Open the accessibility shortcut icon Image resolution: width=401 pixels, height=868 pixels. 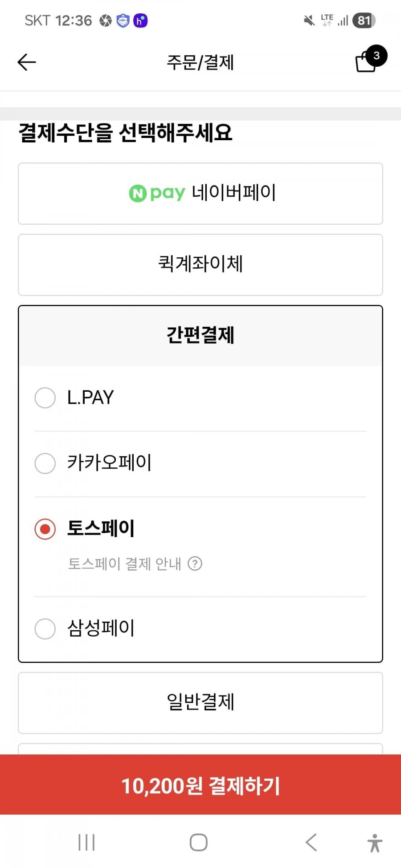(x=375, y=843)
